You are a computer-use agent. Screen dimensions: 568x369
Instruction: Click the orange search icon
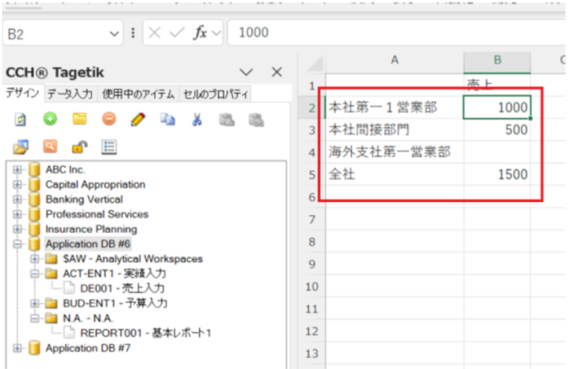coord(50,147)
